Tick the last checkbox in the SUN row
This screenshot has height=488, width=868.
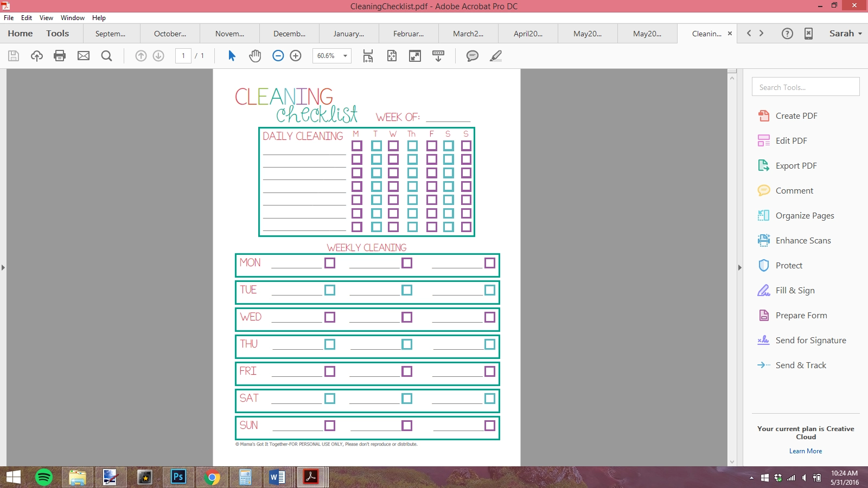click(x=490, y=426)
